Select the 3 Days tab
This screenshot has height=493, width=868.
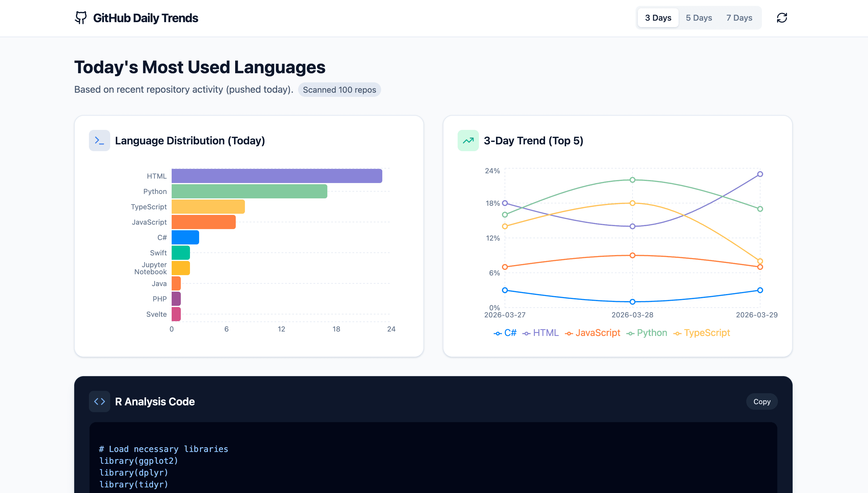coord(658,18)
